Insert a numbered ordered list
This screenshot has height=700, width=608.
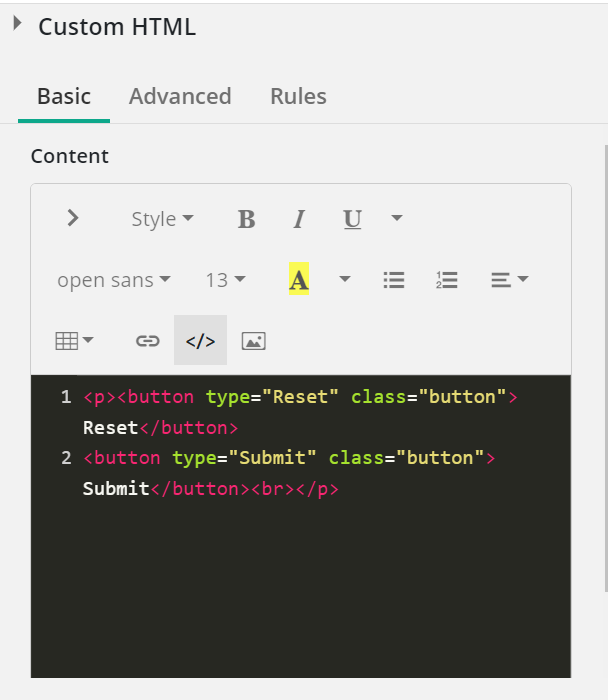(x=447, y=280)
